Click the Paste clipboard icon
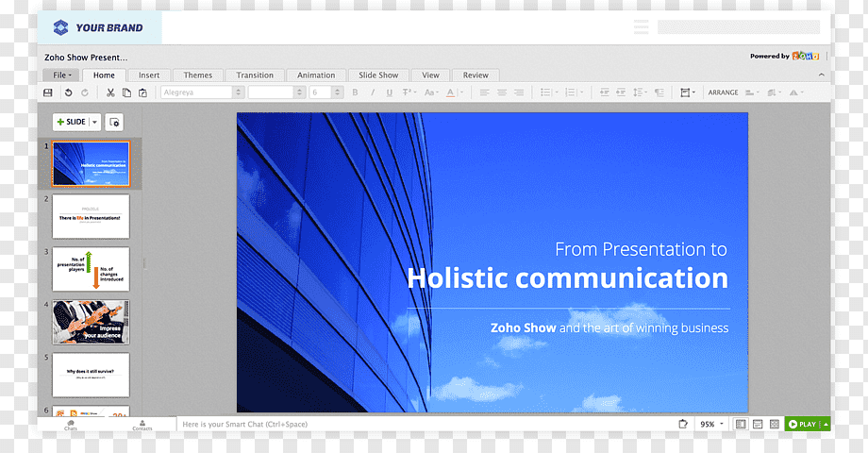The height and width of the screenshot is (453, 868). point(142,92)
